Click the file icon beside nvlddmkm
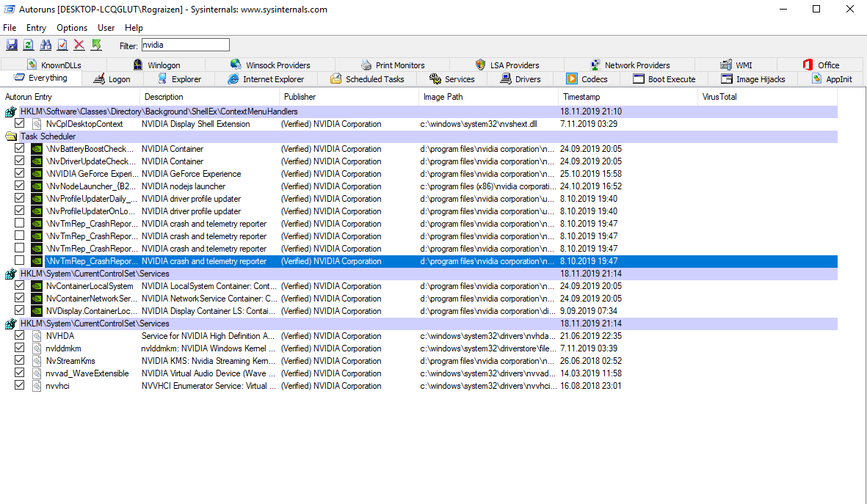This screenshot has width=867, height=504. coord(37,348)
